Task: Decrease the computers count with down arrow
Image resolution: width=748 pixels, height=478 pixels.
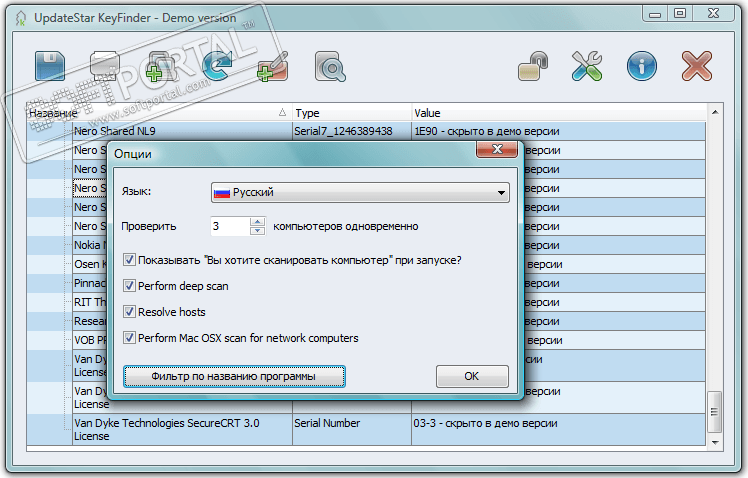Action: pos(257,230)
